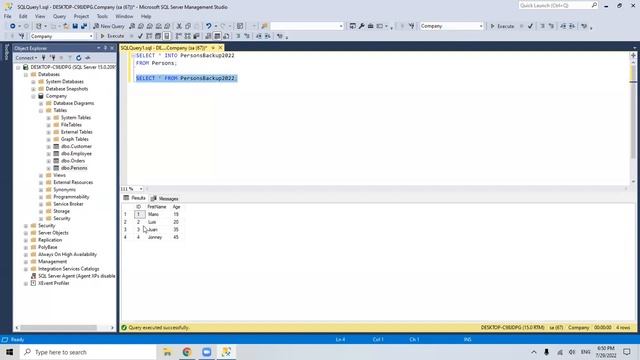Select the Programmability folder

tap(71, 197)
